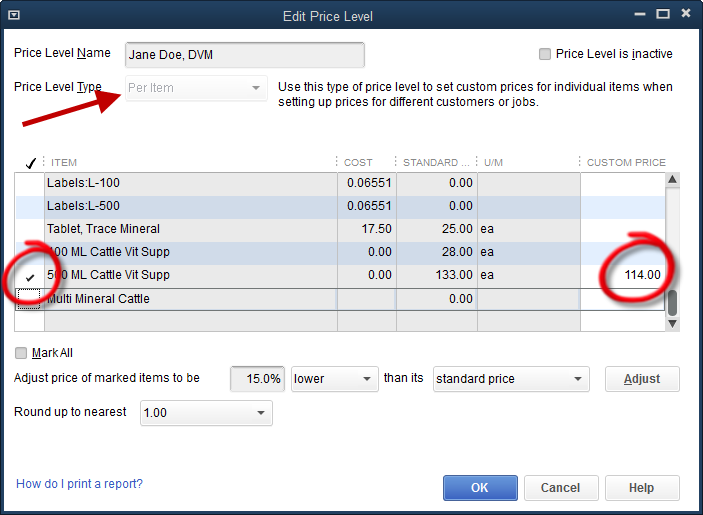Select the Tablet, Trace Mineral item name
The height and width of the screenshot is (515, 703).
pyautogui.click(x=104, y=229)
